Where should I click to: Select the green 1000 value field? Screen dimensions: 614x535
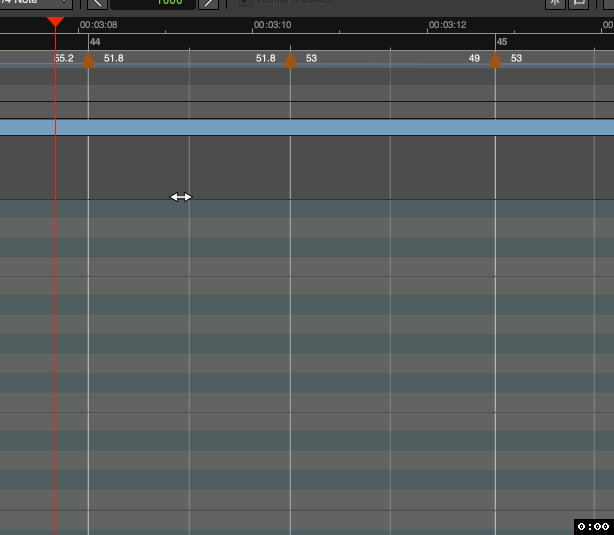tap(153, 3)
